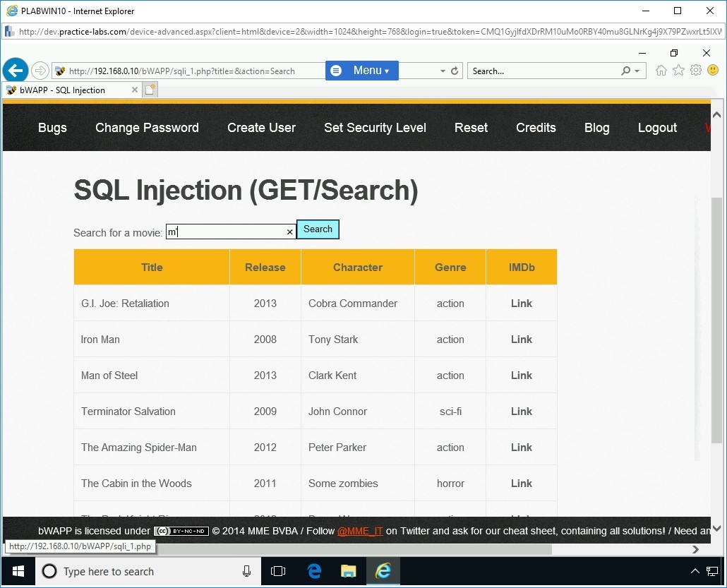
Task: Clear the movie search field text
Action: coord(289,232)
